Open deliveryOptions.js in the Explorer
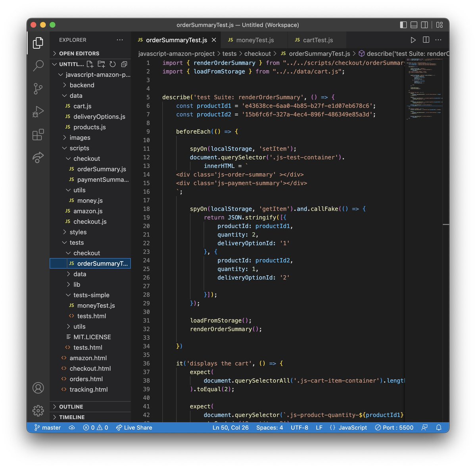Image resolution: width=476 pixels, height=468 pixels. pos(90,117)
